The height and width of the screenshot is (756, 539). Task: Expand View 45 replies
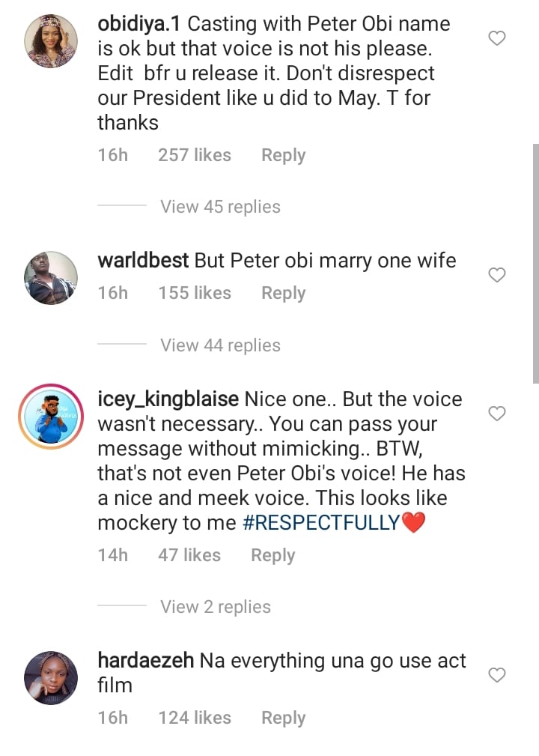(x=220, y=207)
